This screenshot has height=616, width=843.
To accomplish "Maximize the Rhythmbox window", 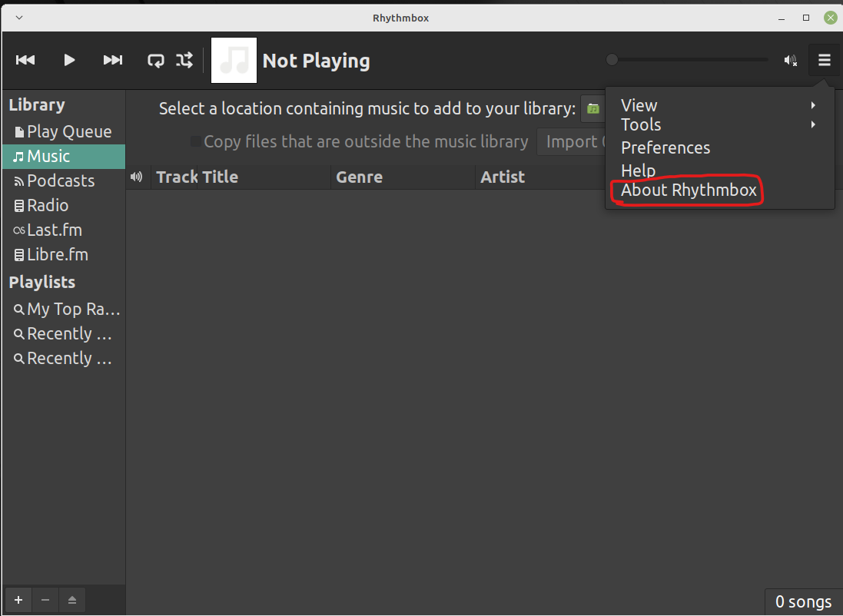I will click(806, 18).
